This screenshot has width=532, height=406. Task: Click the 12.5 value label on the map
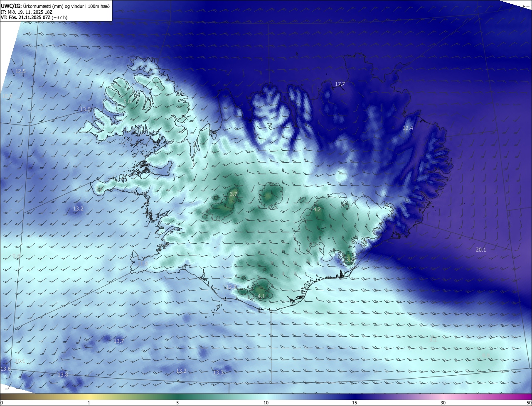click(x=20, y=71)
